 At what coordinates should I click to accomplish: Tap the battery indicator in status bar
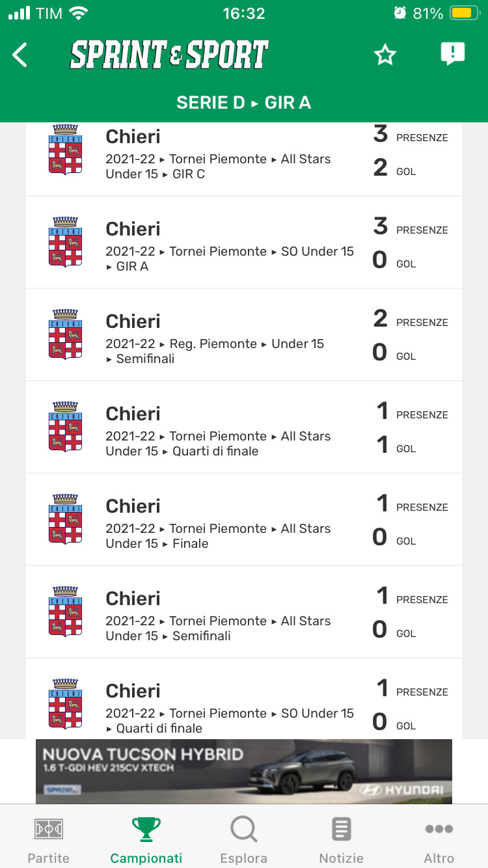coord(465,14)
